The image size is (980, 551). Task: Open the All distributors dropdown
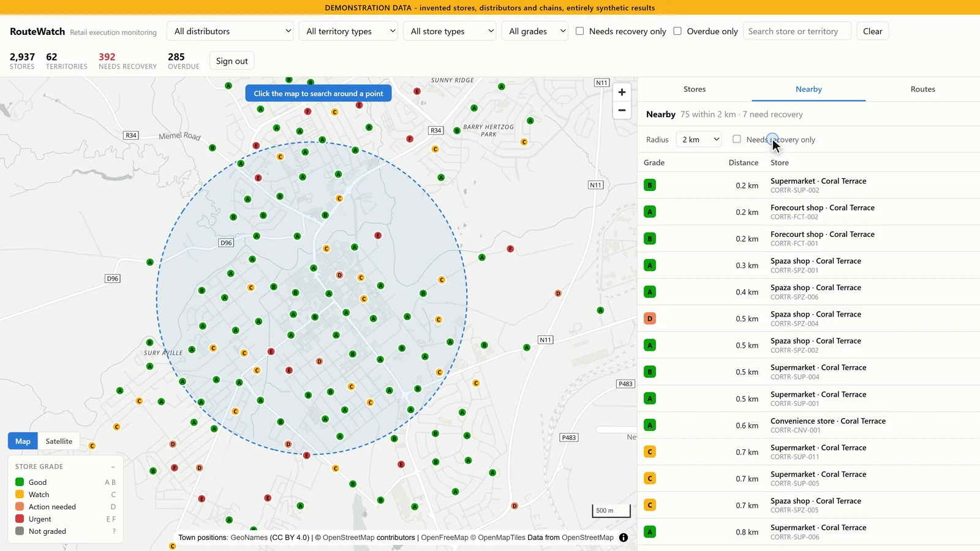pos(231,31)
